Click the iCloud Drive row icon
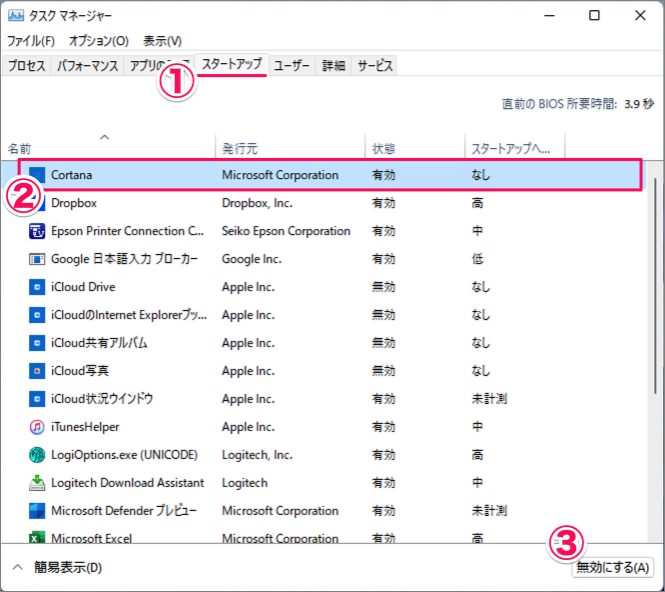Image resolution: width=665 pixels, height=592 pixels. [37, 287]
